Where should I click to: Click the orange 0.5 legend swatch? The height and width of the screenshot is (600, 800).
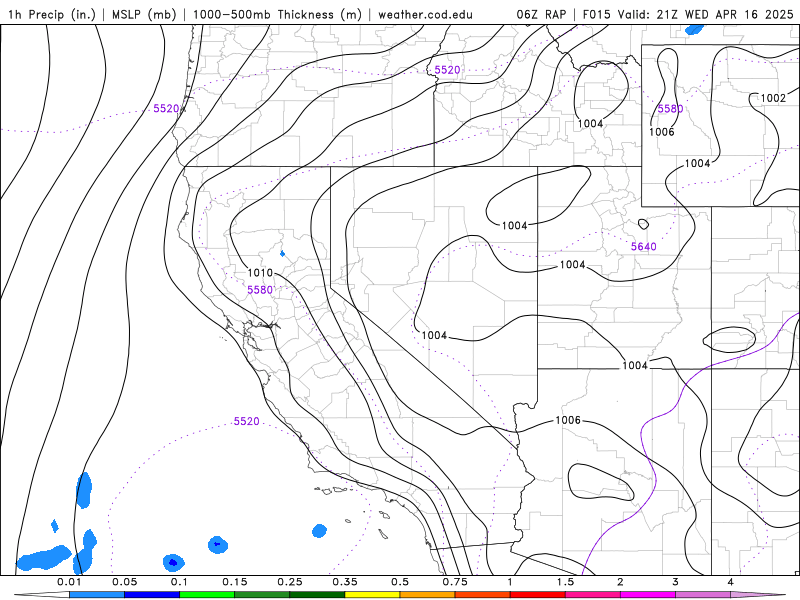(x=428, y=595)
